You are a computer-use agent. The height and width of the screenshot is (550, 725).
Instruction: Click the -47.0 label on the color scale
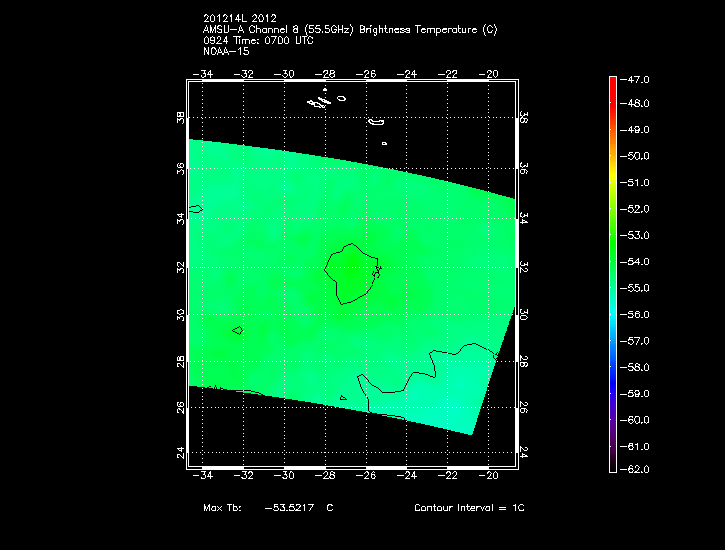click(636, 78)
